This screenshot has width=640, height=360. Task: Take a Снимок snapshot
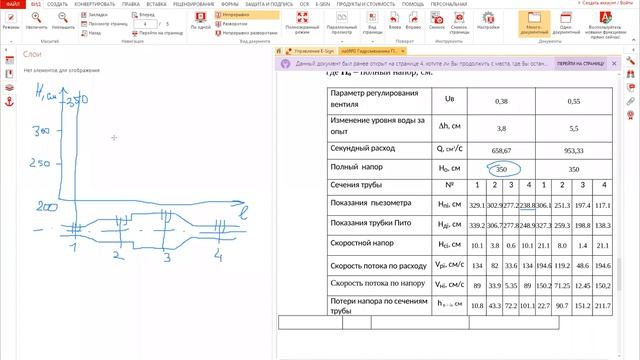coord(437,21)
